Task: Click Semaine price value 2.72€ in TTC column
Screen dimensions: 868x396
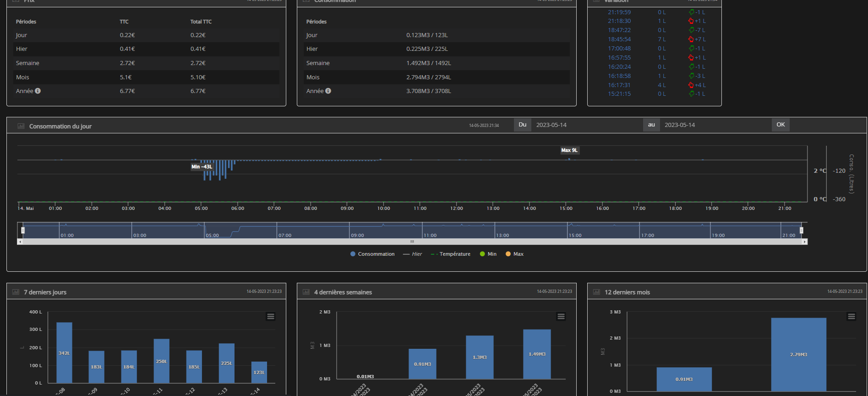Action: pos(127,63)
